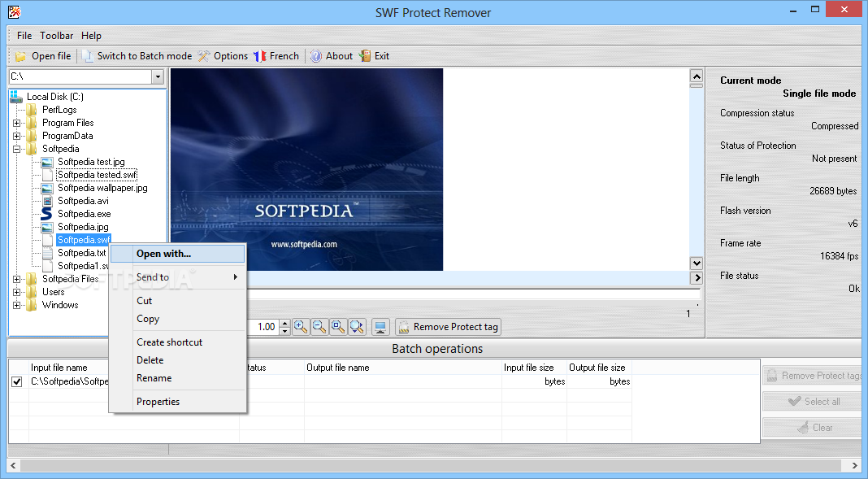Image resolution: width=868 pixels, height=479 pixels.
Task: Click the Output file size column header
Action: point(597,368)
